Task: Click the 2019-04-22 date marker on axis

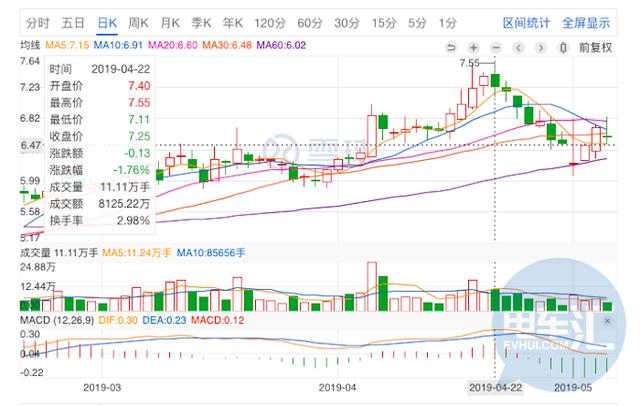Action: 496,387
